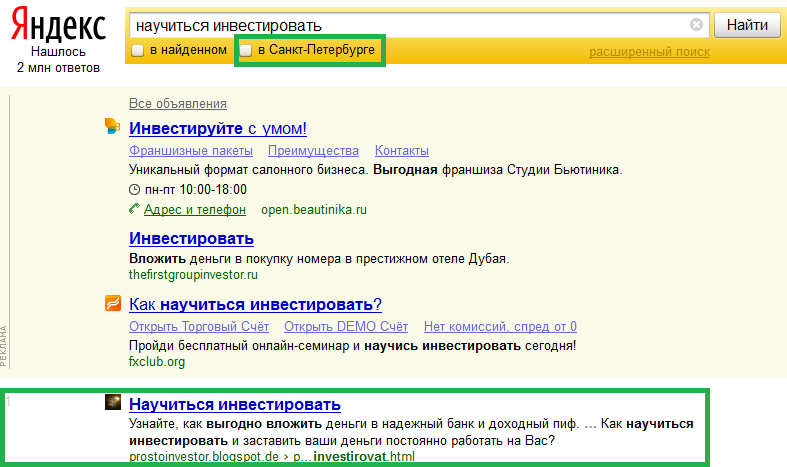
Task: Click the 'Пройди бесплатный онлайн-семинар' description
Action: [x=352, y=345]
